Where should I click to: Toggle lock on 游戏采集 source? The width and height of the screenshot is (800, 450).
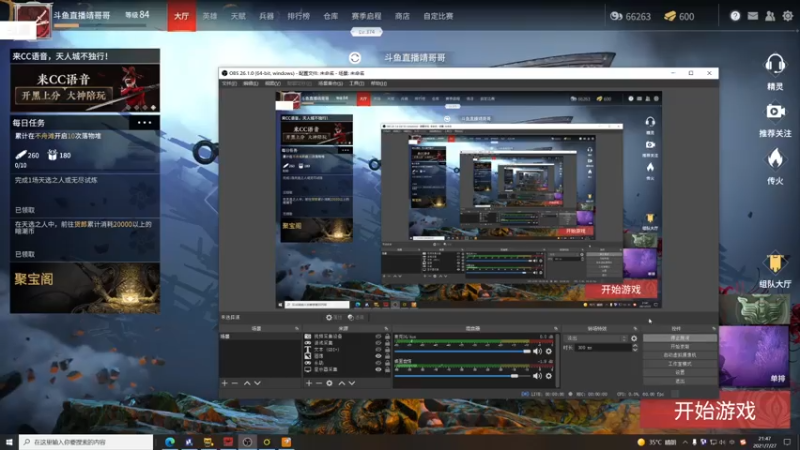tap(387, 343)
